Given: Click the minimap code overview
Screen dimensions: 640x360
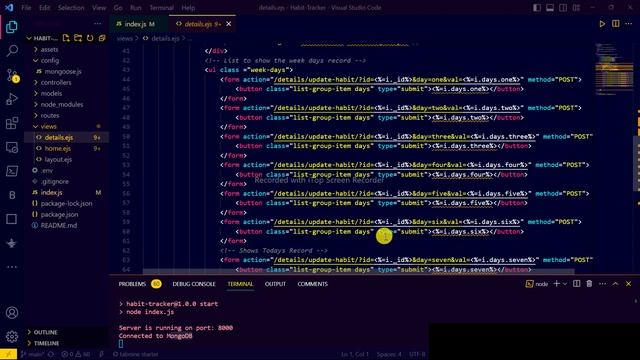Looking at the screenshot, I should 614,69.
